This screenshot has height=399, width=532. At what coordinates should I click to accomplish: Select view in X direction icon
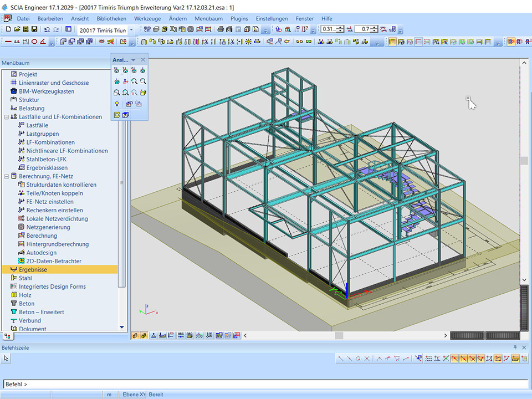pyautogui.click(x=116, y=70)
